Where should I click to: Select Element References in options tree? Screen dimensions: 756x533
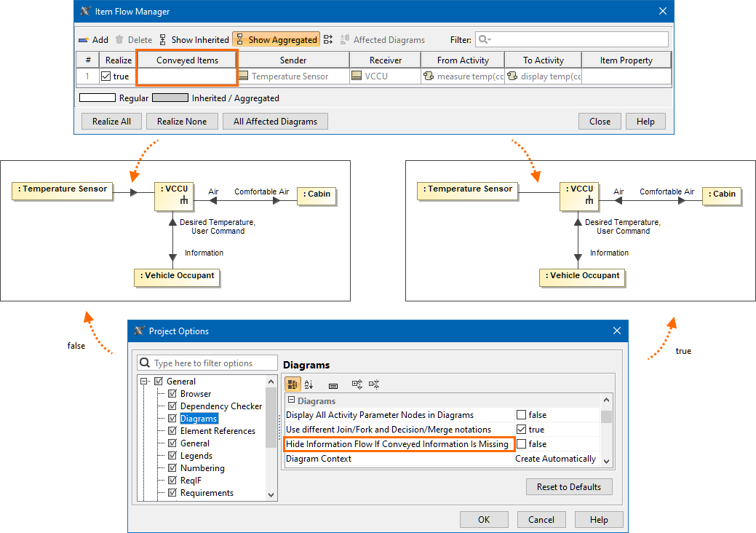(x=218, y=431)
